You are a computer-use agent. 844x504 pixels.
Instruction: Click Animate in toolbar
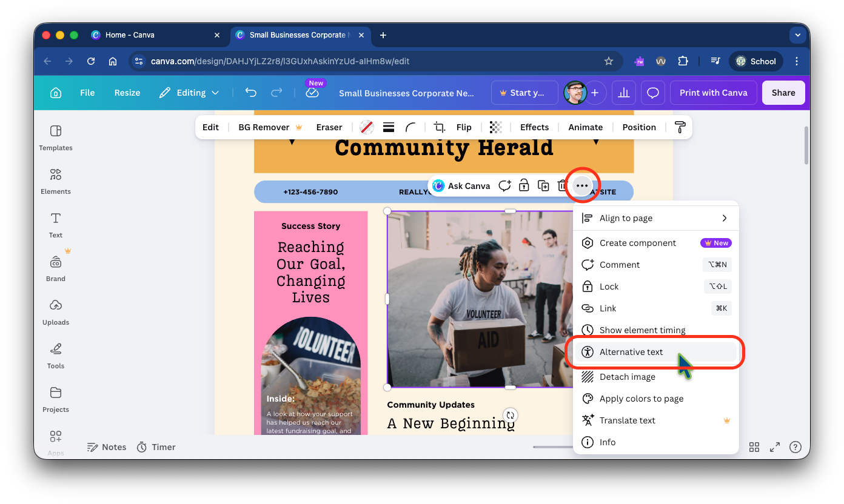[x=585, y=127]
